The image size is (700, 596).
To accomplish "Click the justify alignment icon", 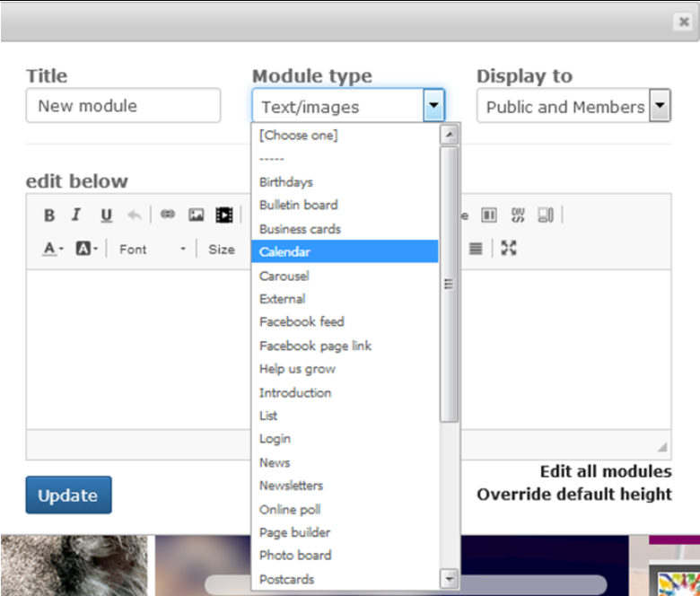I will click(476, 249).
